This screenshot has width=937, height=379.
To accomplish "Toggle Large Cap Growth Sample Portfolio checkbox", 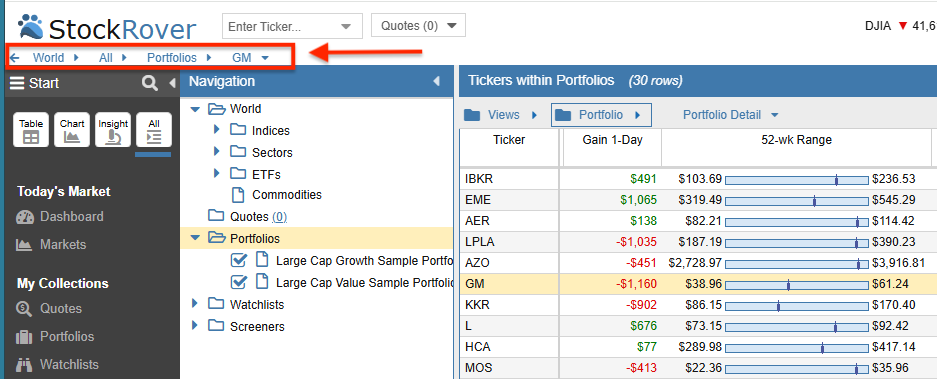I will [238, 260].
